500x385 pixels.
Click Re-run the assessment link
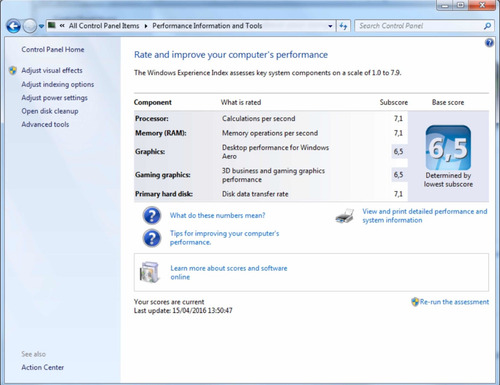click(x=454, y=302)
